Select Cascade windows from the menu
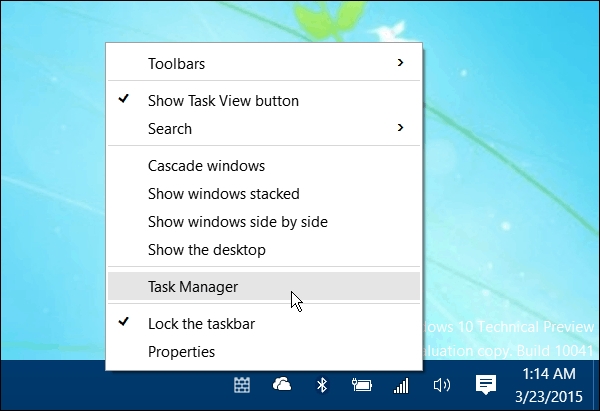600x411 pixels. (x=206, y=166)
